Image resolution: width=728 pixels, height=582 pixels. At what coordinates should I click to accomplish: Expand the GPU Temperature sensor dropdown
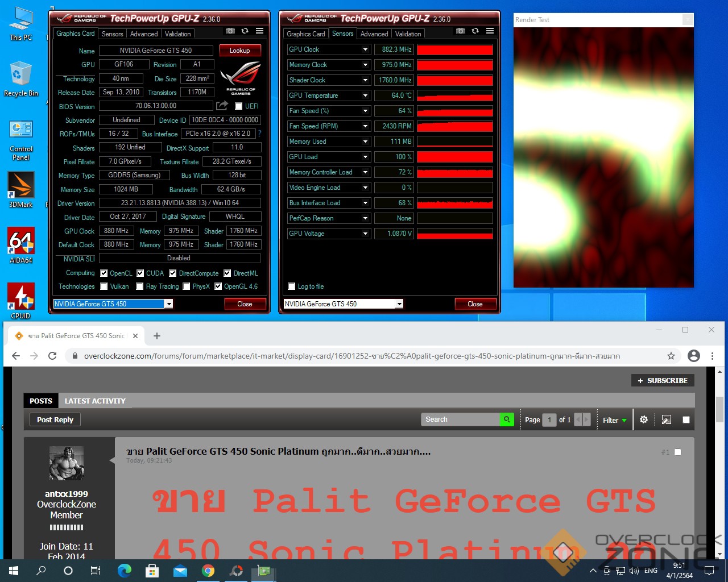[365, 95]
